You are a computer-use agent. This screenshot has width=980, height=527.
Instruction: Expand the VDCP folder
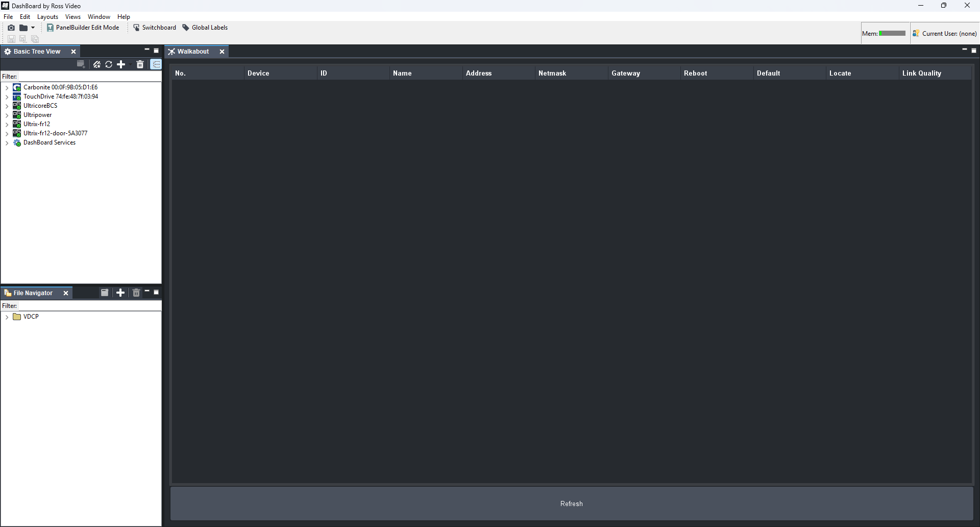pos(7,317)
